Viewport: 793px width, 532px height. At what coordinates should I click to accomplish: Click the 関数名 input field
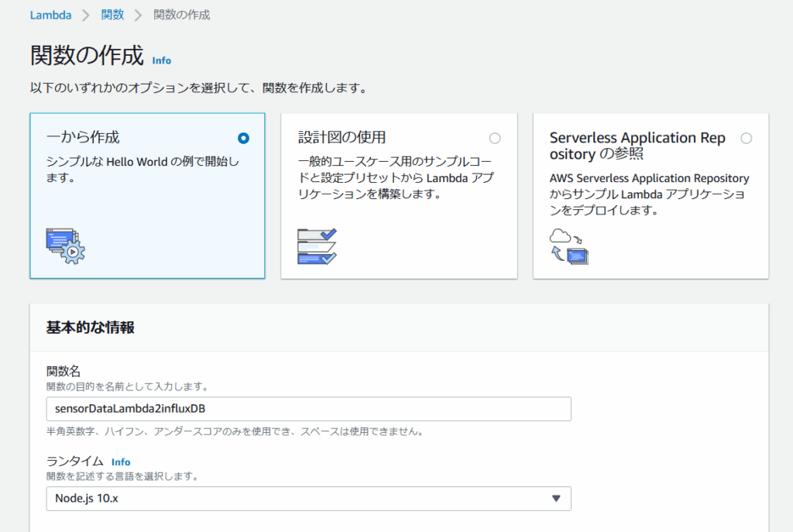308,409
